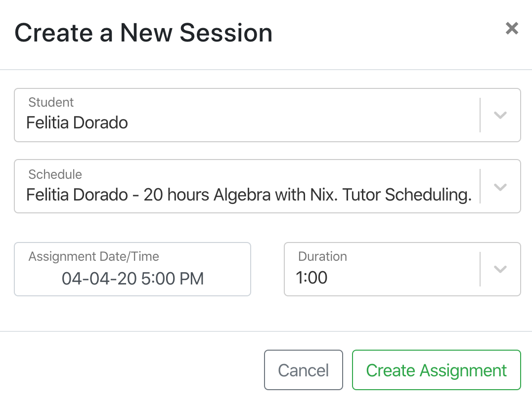
Task: Click the vertical separator in Schedule dropdown
Action: click(480, 187)
